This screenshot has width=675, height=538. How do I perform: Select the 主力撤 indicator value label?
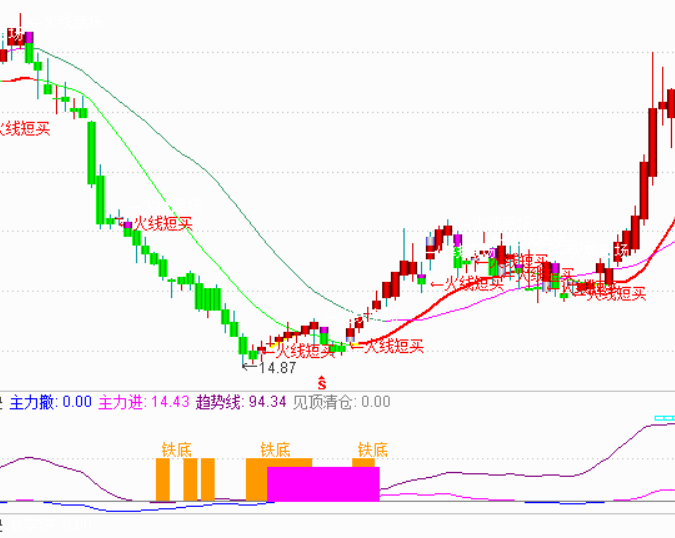(50, 403)
